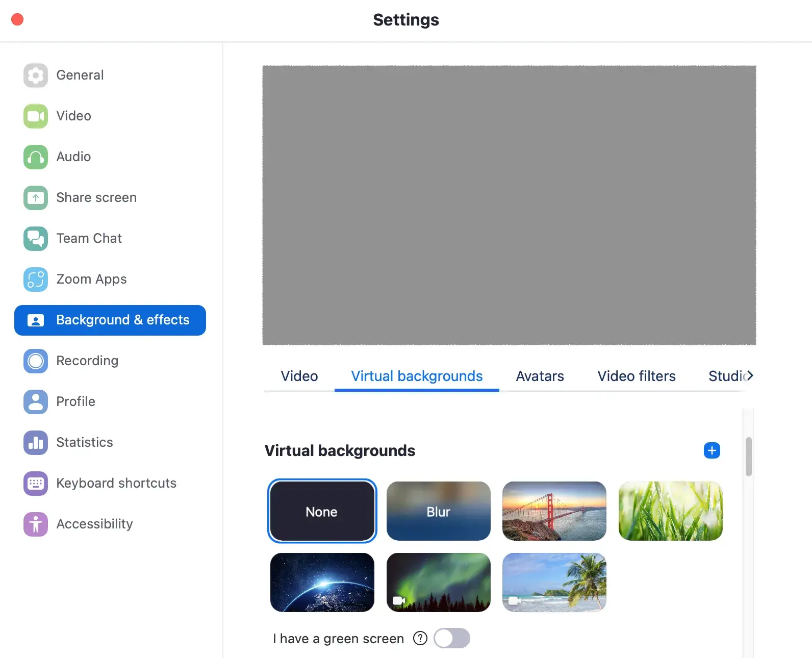Image resolution: width=812 pixels, height=658 pixels.
Task: Switch to the Avatars tab
Action: pos(540,376)
